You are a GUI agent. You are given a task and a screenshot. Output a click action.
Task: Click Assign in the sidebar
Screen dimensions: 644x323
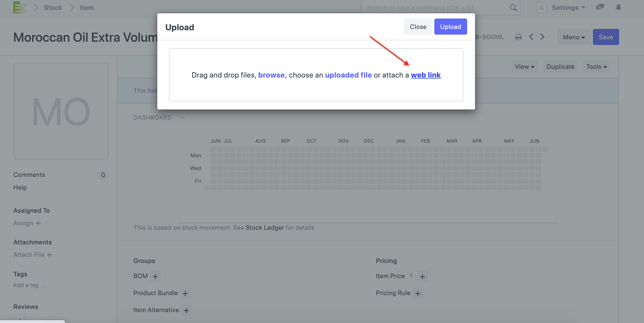(x=27, y=223)
